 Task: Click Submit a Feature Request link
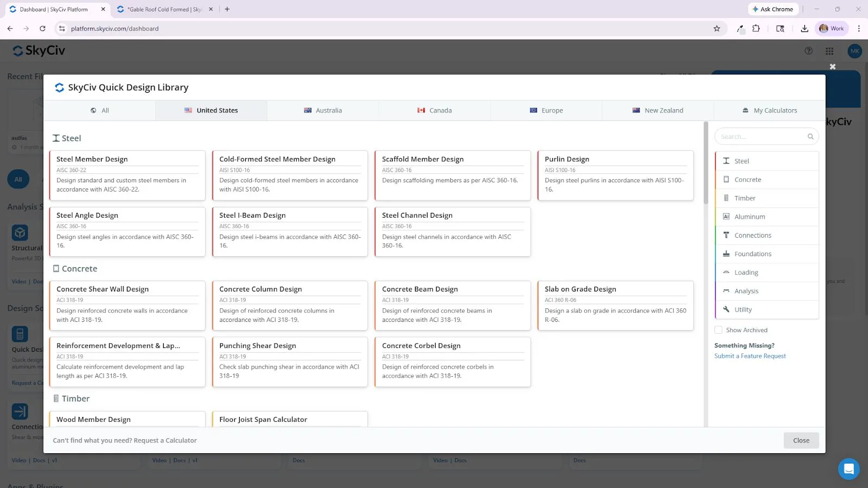point(750,356)
